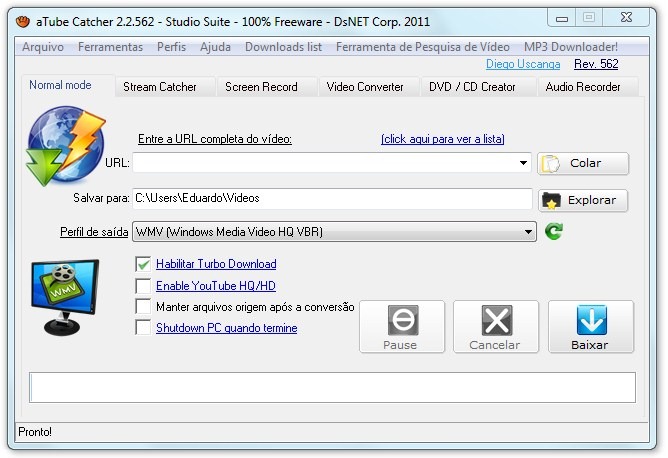This screenshot has height=458, width=668.
Task: Click the Salvar para path field
Action: [332, 199]
